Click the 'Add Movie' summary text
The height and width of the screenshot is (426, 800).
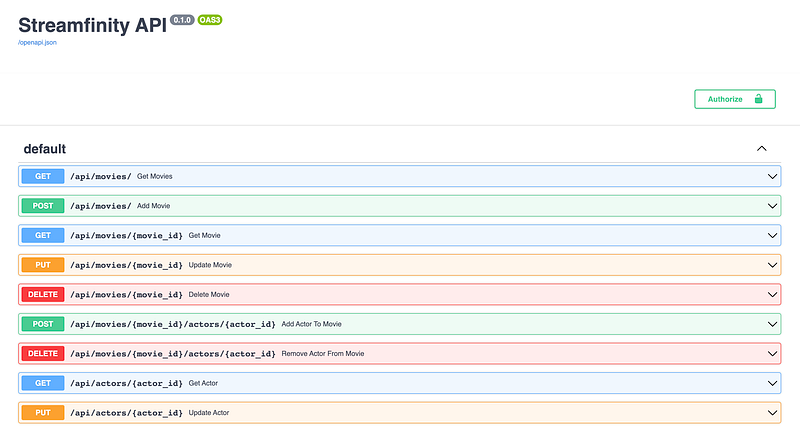(154, 206)
